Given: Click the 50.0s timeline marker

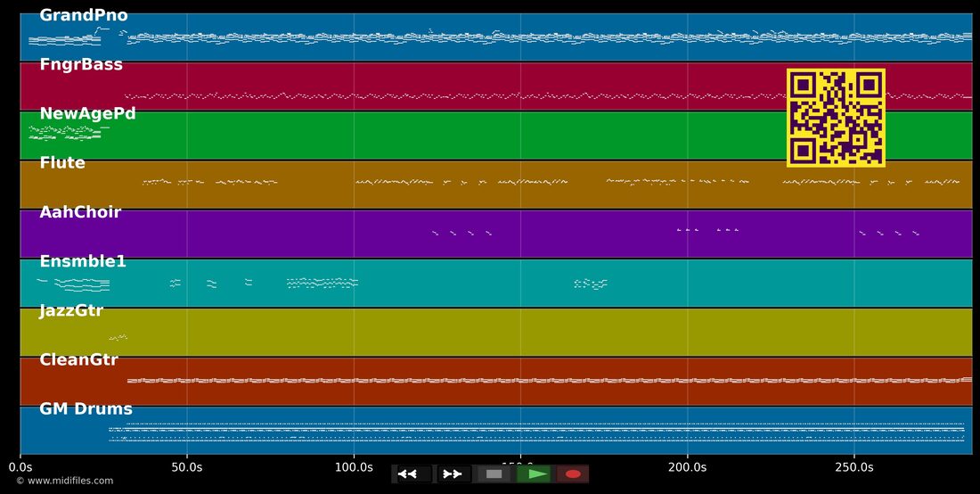Looking at the screenshot, I should click(187, 467).
